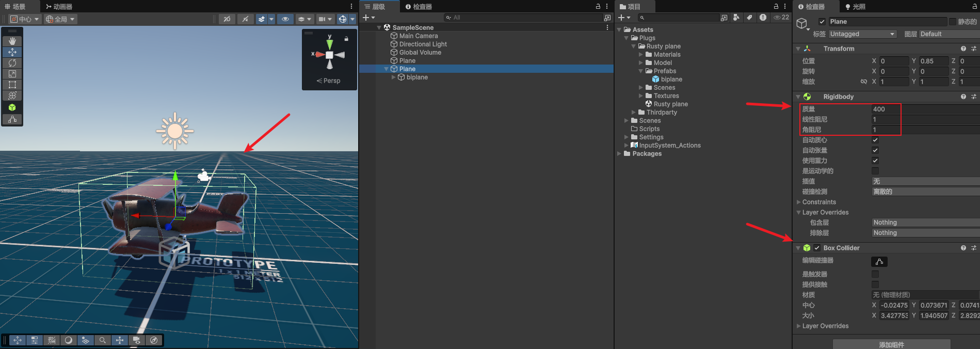Select the Hand (view) tool
The width and height of the screenshot is (980, 349).
[12, 41]
